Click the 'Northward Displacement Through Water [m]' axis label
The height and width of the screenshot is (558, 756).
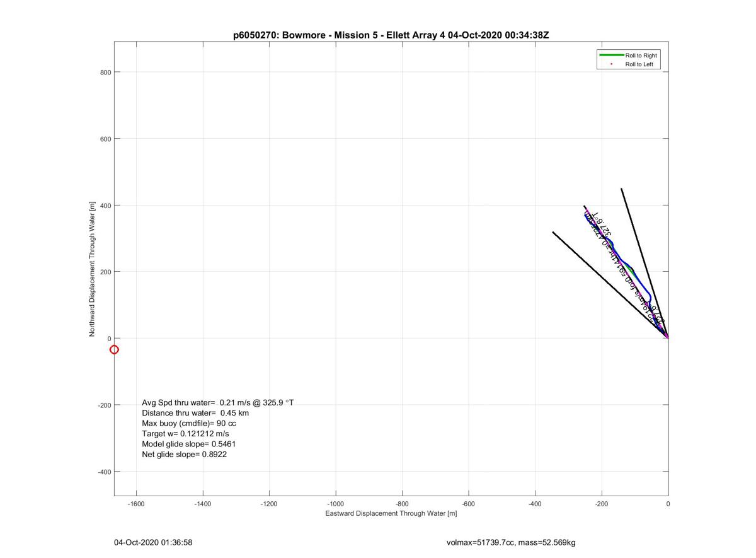click(x=92, y=269)
